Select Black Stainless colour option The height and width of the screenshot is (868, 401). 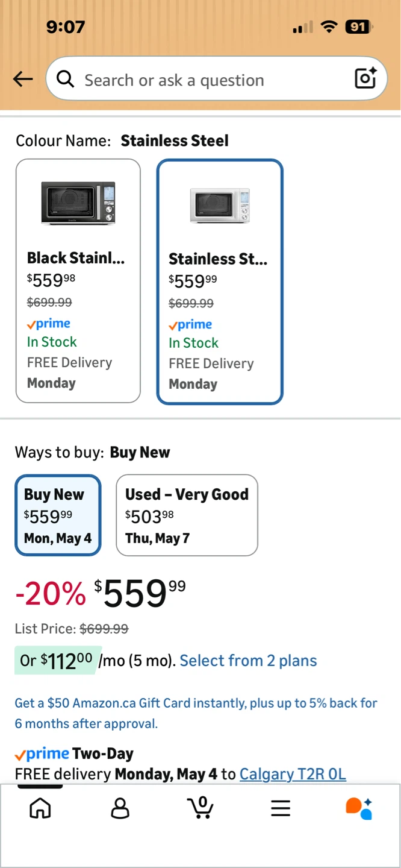(78, 281)
